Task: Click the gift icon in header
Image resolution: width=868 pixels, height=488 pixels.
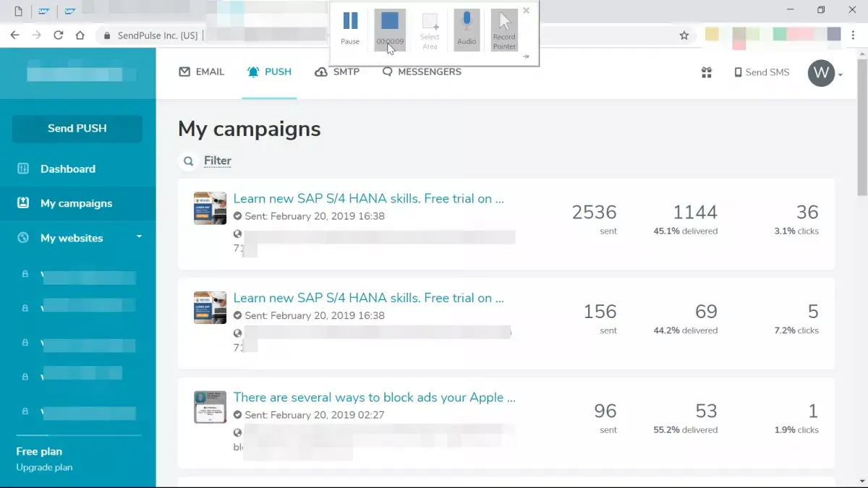Action: pos(707,72)
